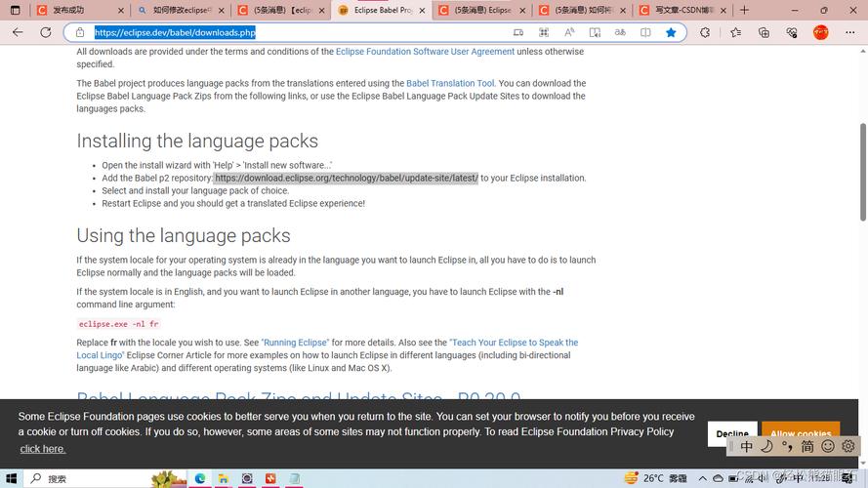Open Microsoft Edge from the taskbar
Screen dimensions: 868x488
tap(200, 478)
